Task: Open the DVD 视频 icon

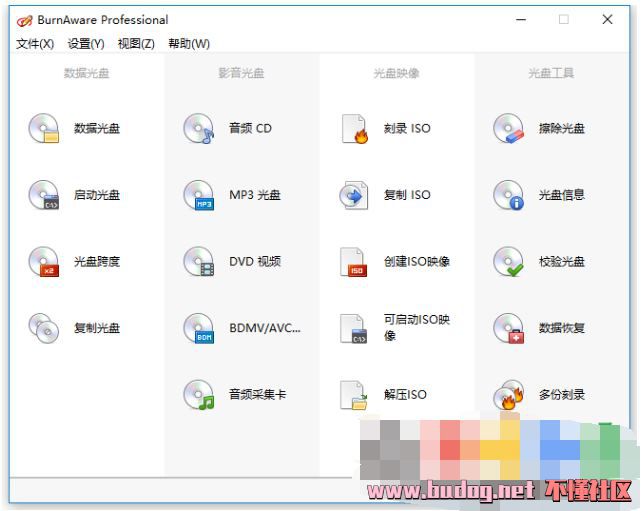Action: [x=199, y=262]
